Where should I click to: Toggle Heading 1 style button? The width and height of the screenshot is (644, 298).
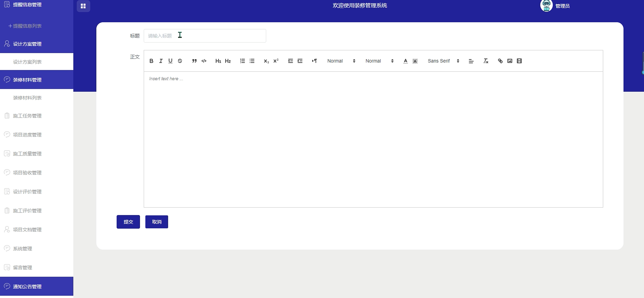pyautogui.click(x=218, y=61)
